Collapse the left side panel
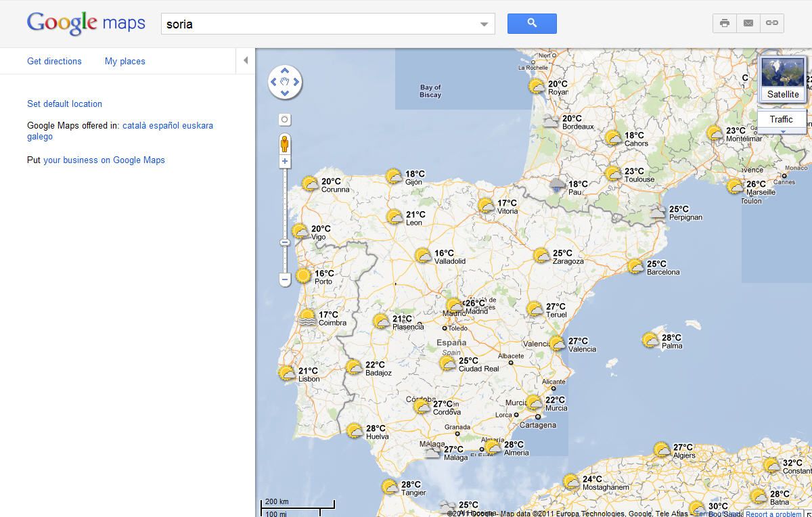 pos(246,61)
